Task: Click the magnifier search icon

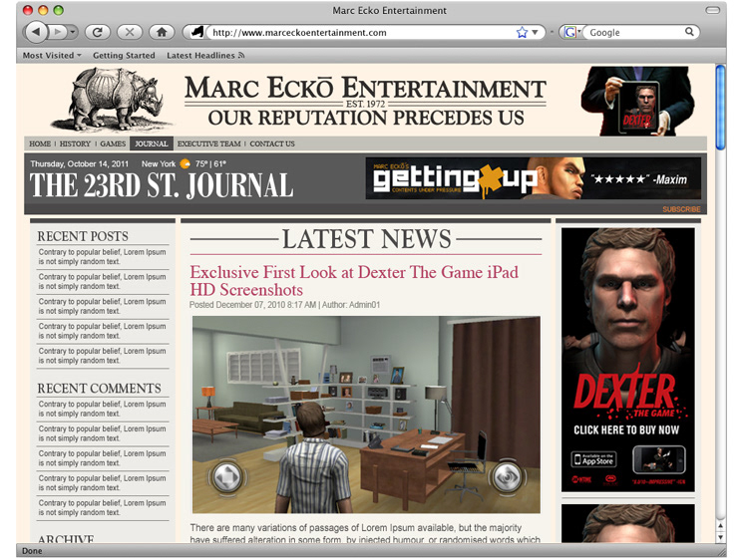Action: click(689, 32)
